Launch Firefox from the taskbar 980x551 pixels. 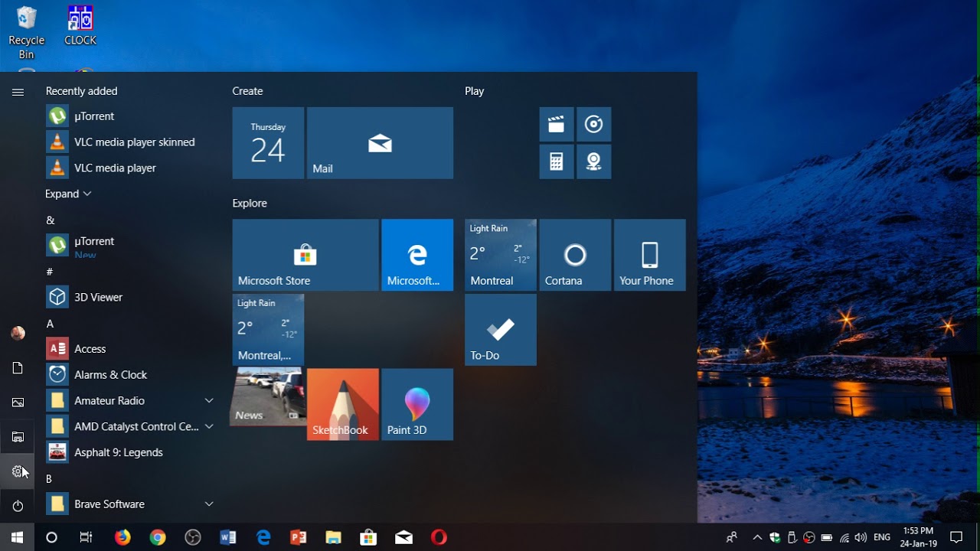coord(122,537)
